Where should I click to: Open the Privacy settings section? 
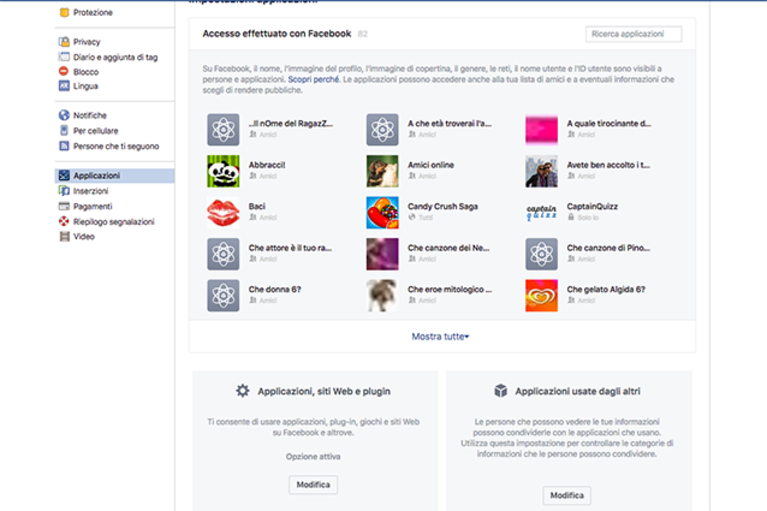(x=87, y=42)
